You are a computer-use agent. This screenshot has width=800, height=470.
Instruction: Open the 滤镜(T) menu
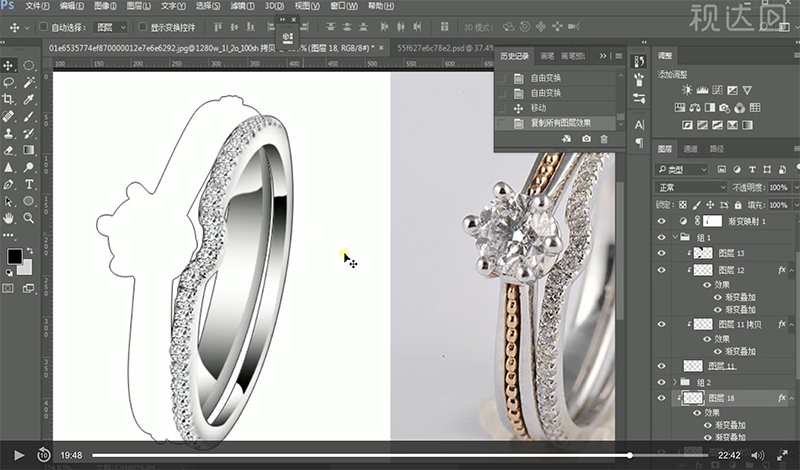242,6
